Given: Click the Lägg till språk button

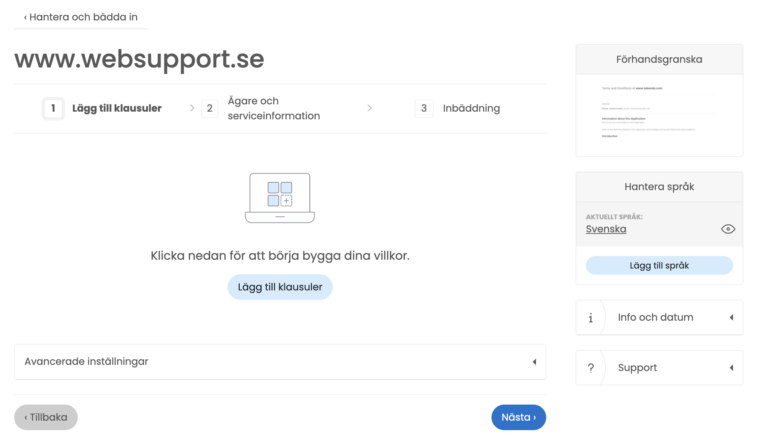Looking at the screenshot, I should click(659, 265).
